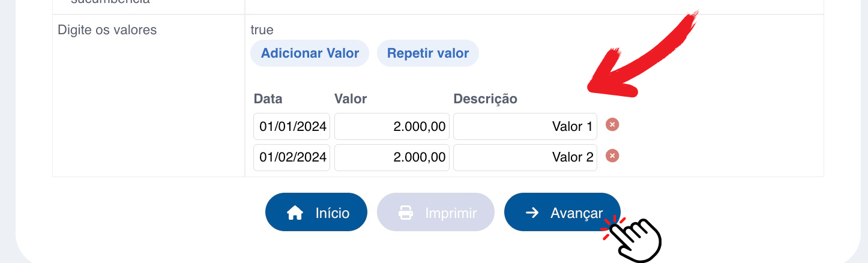The height and width of the screenshot is (263, 868).
Task: Add a new entry with Adicionar Valor
Action: (310, 53)
